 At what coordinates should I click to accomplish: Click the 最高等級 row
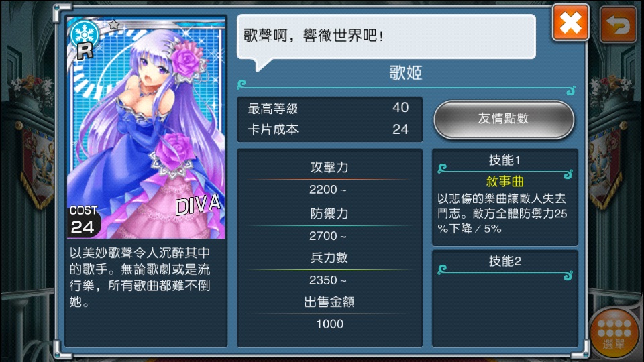(329, 109)
